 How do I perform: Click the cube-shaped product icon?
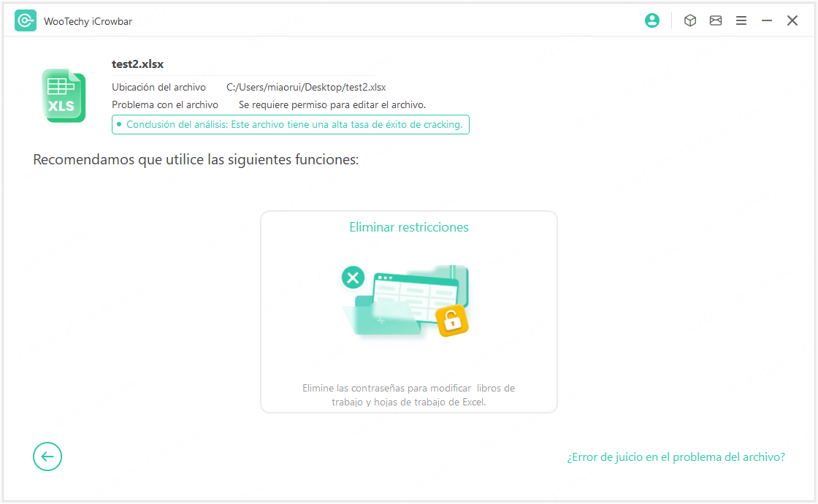tap(689, 21)
